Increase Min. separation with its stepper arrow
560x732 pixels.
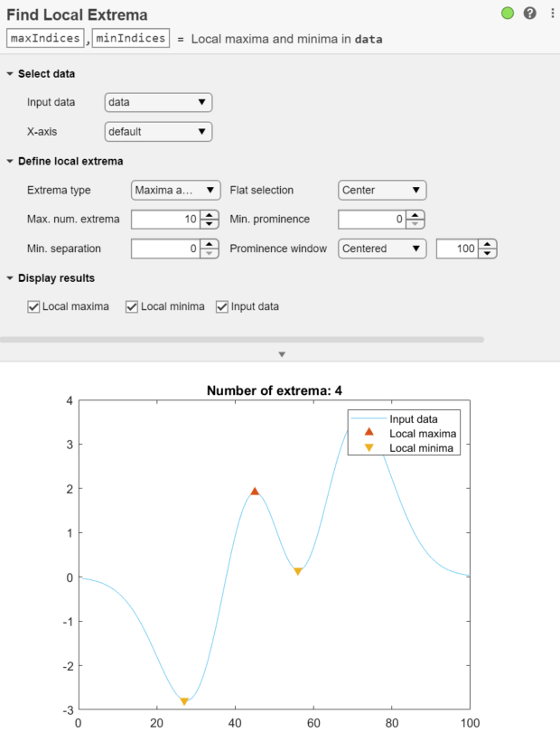pyautogui.click(x=207, y=245)
